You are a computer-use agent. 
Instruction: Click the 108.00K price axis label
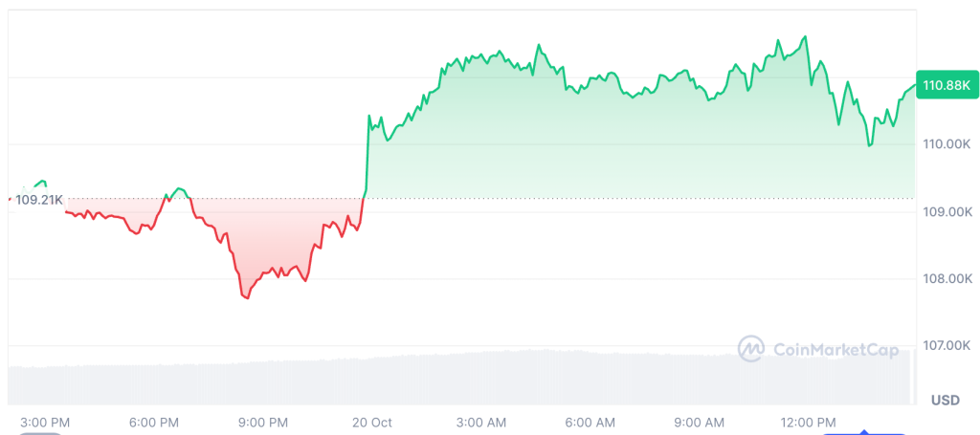946,279
